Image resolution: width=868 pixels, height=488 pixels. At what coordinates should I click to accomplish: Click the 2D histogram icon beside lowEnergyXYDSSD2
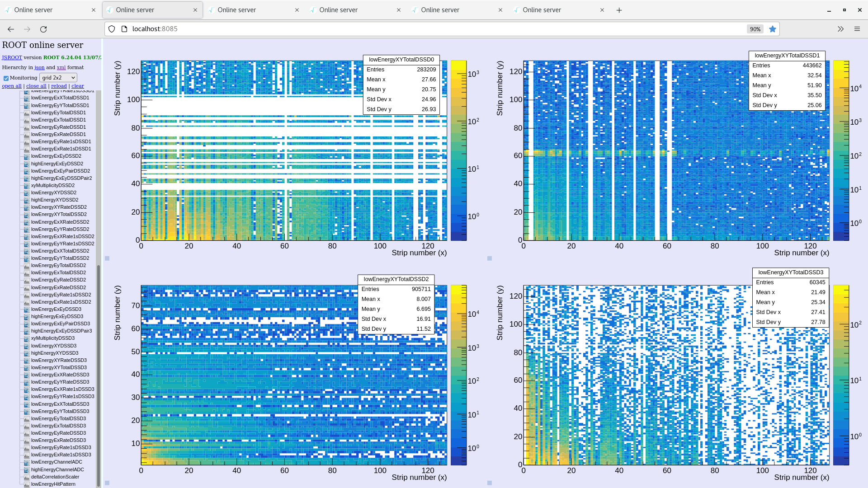[26, 192]
